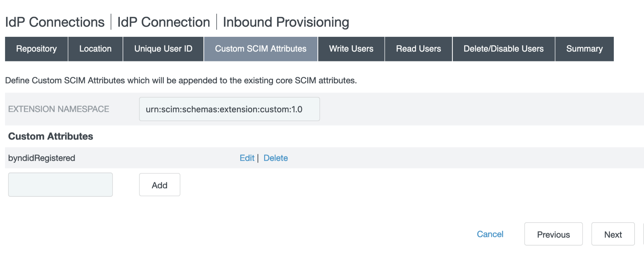Select the Custom SCIM Attributes tab

[261, 49]
